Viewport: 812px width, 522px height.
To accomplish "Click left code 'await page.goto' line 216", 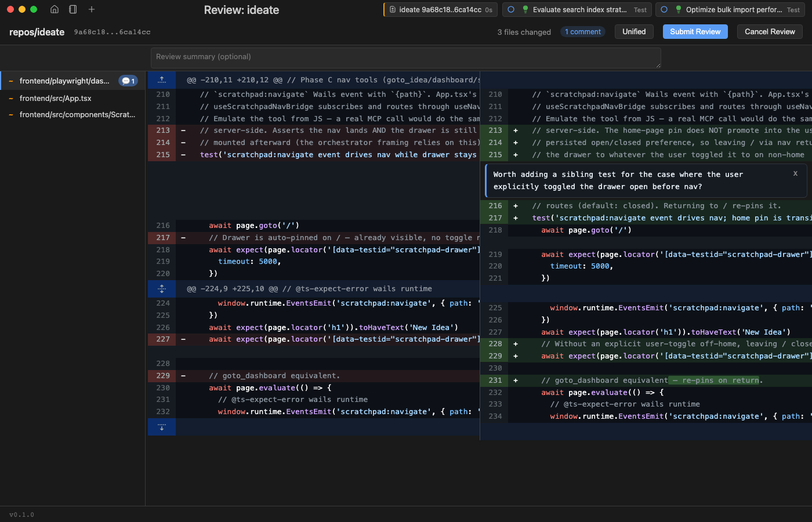I will click(x=254, y=226).
